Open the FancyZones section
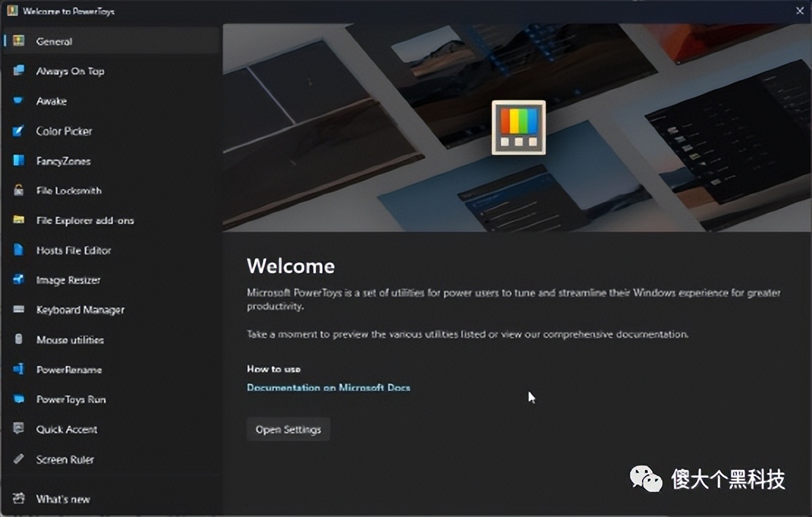This screenshot has height=517, width=812. [x=111, y=160]
